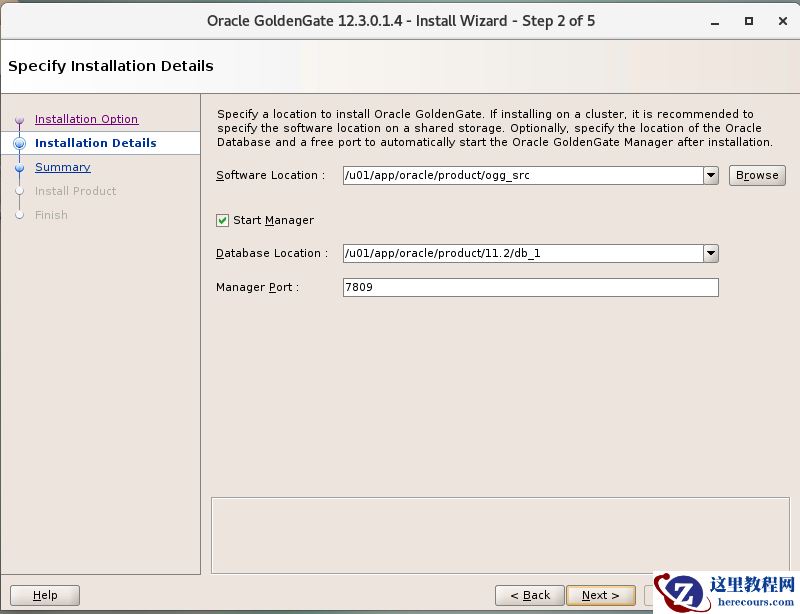Click the Install Product step label
The height and width of the screenshot is (614, 800).
[76, 191]
